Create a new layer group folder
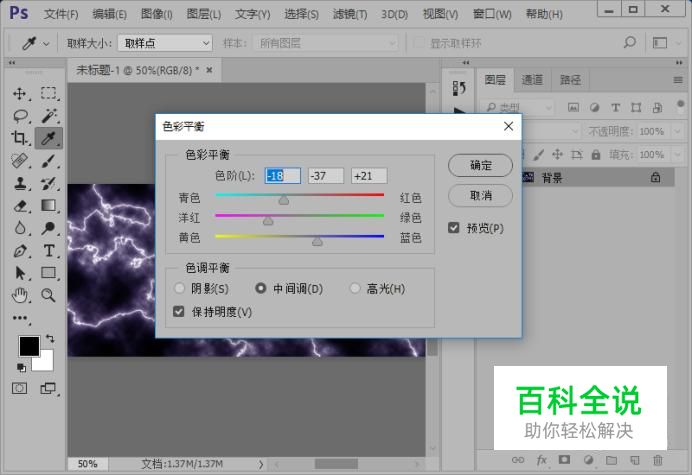The image size is (692, 475). coord(611,460)
